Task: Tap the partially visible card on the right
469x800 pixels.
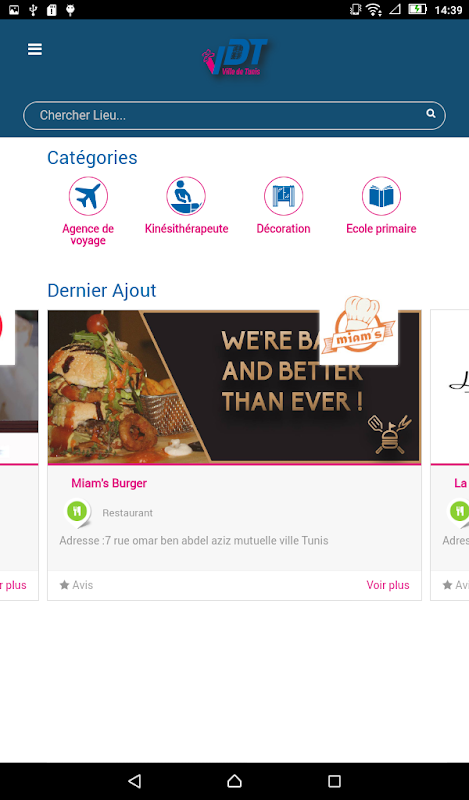Action: (x=450, y=455)
